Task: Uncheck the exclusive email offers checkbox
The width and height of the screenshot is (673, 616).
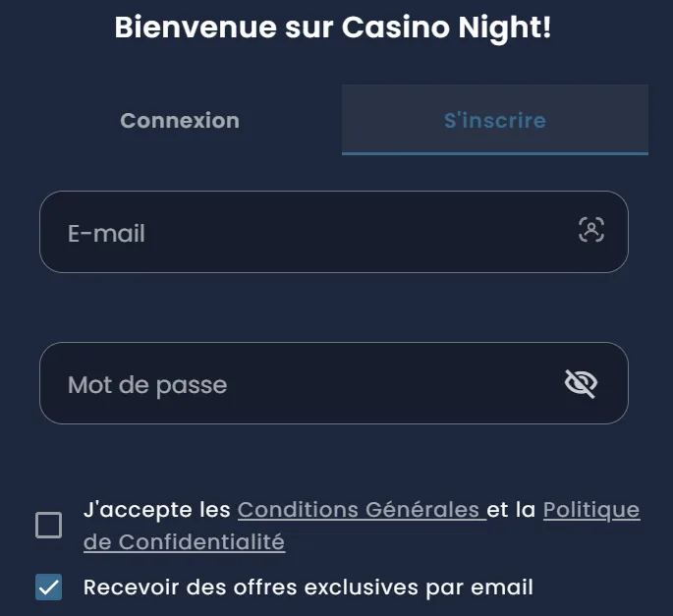Action: pyautogui.click(x=48, y=588)
